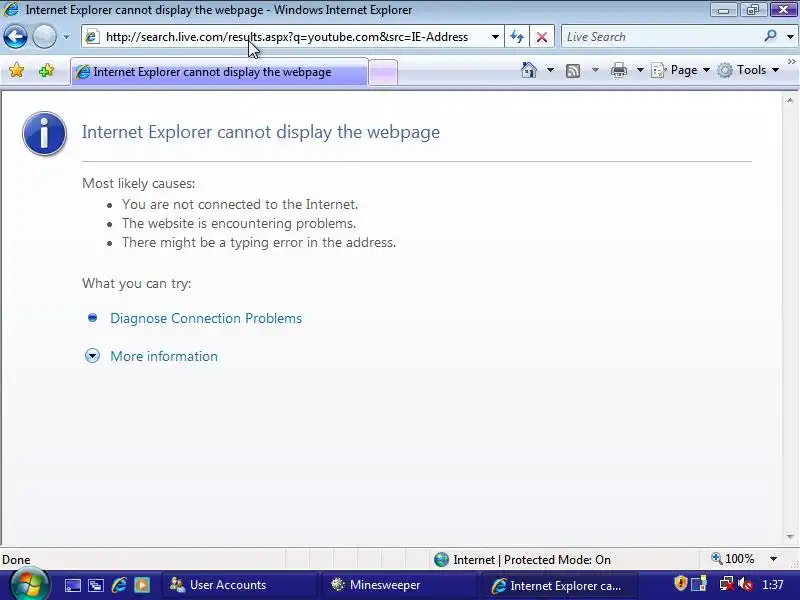Click the blue information icon on page
Image resolution: width=800 pixels, height=600 pixels.
(x=44, y=133)
